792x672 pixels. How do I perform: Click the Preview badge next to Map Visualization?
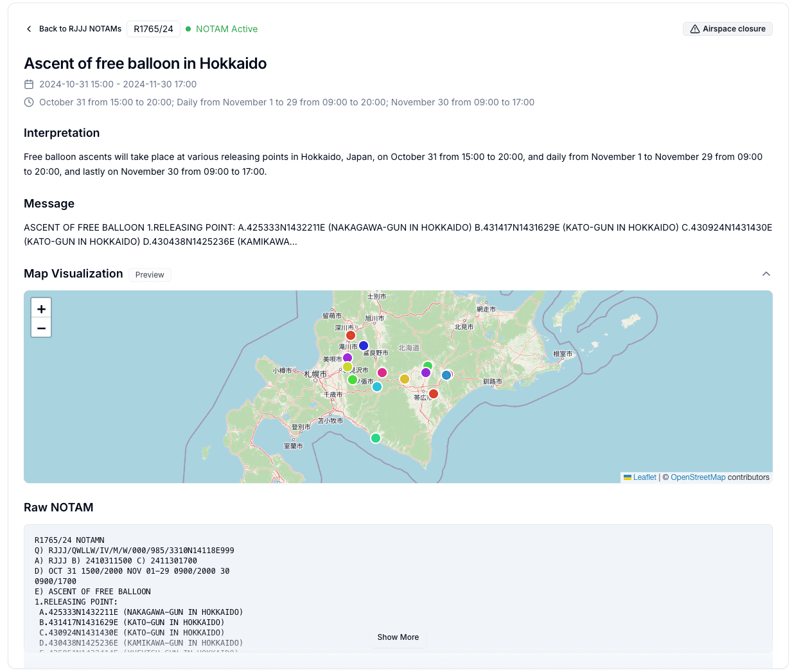coord(150,275)
